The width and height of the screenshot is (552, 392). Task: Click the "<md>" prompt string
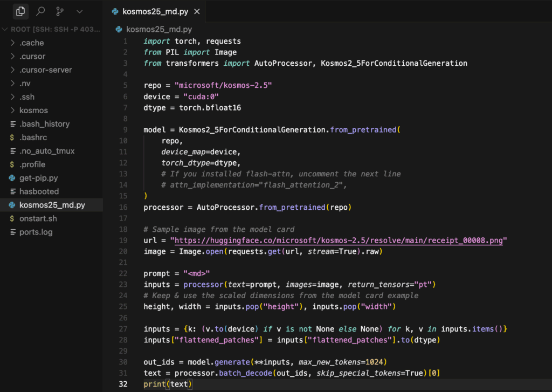[196, 274]
